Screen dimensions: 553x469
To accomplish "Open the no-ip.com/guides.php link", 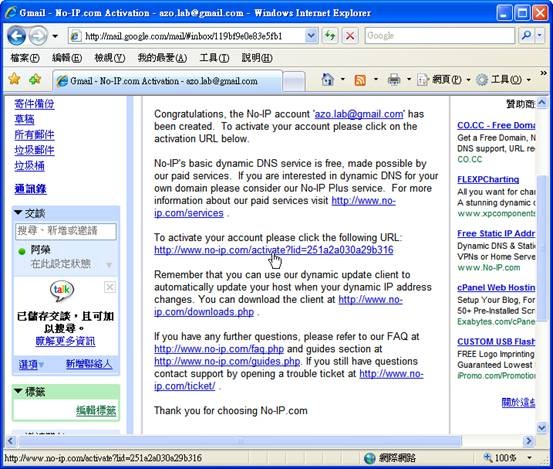I will [x=227, y=361].
